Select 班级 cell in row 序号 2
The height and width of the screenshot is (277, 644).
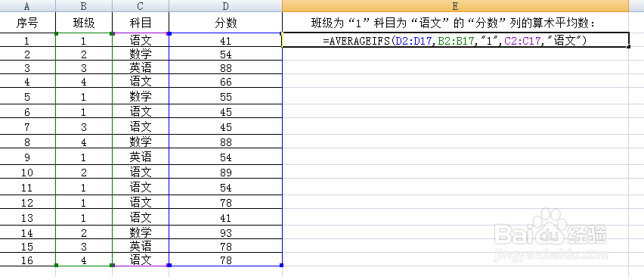click(84, 54)
